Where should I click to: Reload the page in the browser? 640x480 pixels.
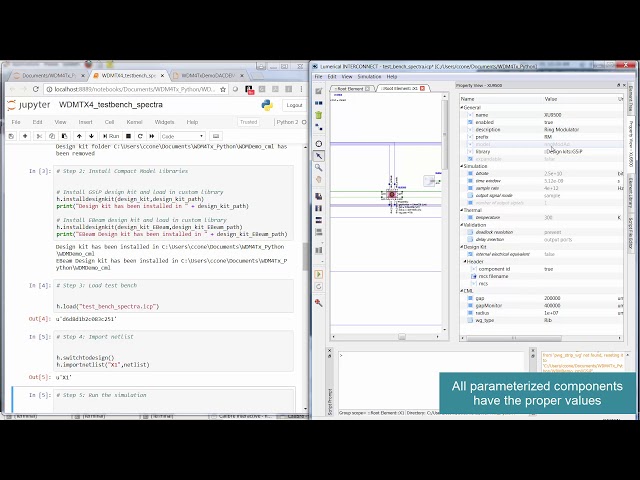tap(36, 89)
